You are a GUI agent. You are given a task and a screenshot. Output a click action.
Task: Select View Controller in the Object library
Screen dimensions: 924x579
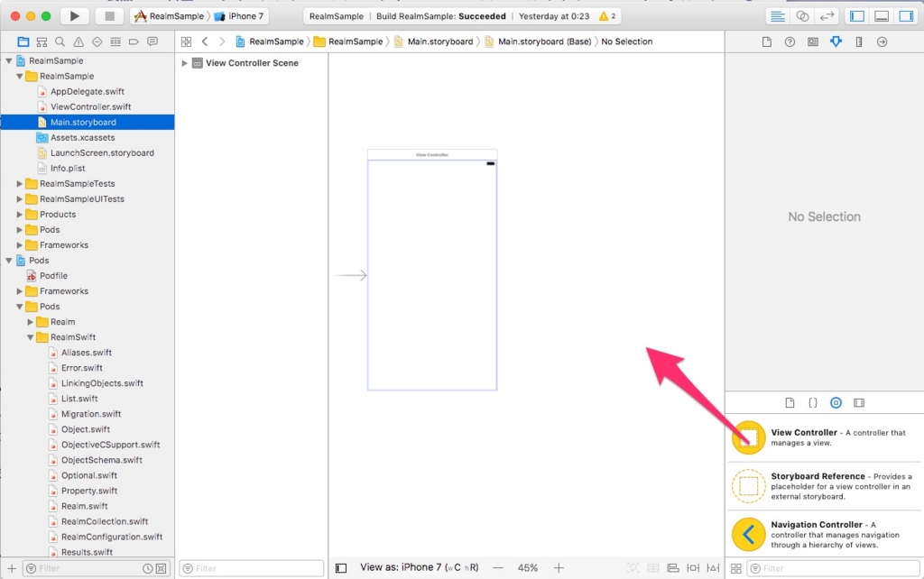[x=825, y=437]
